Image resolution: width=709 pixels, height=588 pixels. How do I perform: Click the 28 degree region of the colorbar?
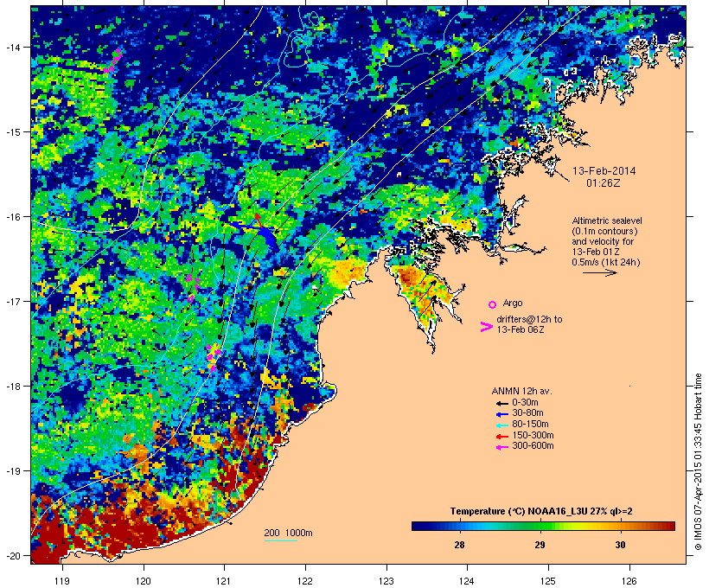tap(459, 526)
